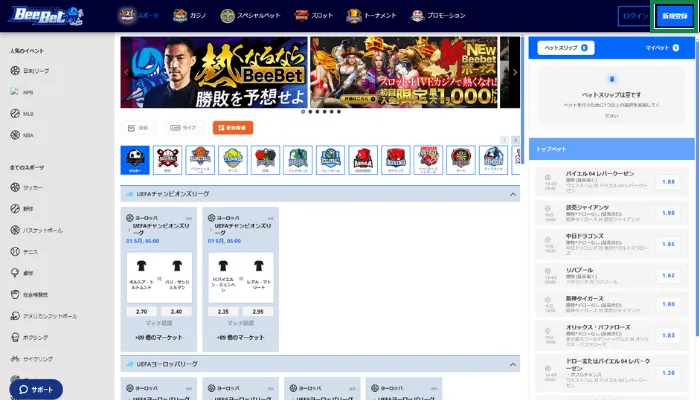Screen dimensions: 700x400
Task: Select the American football sport tile
Action: 428,160
